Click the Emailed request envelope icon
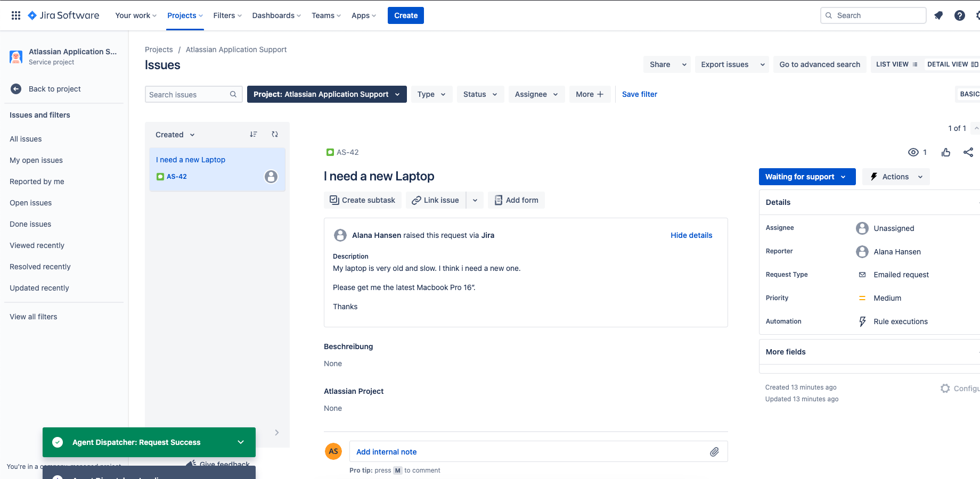The image size is (980, 479). coord(862,275)
